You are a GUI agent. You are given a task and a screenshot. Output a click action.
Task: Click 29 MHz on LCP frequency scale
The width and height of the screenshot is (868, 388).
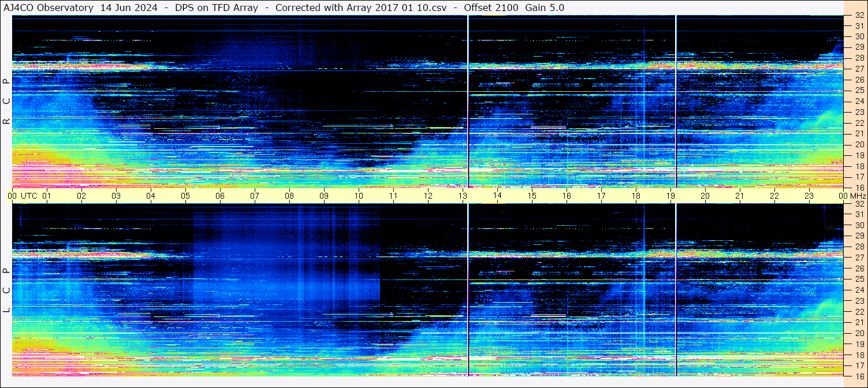(x=859, y=236)
